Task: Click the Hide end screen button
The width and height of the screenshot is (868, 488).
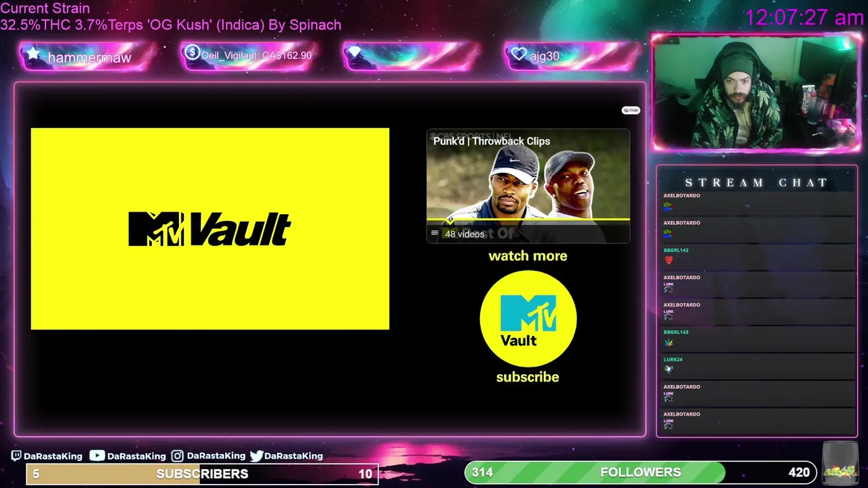Action: (631, 110)
